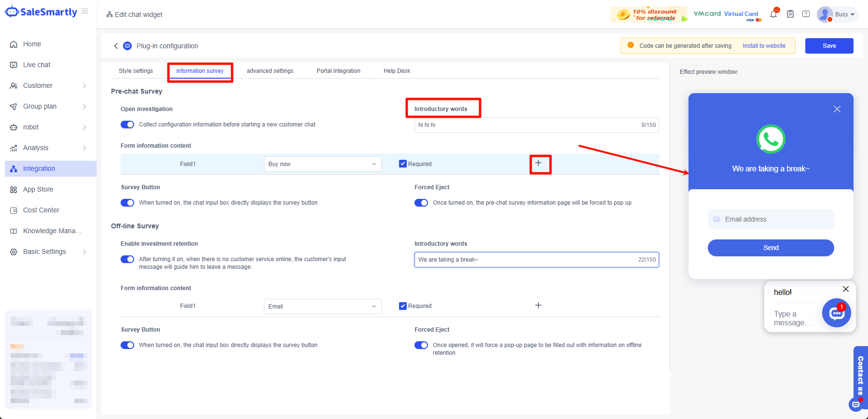Screen dimensions: 868x419
Task: Switch to the advanced settings tab
Action: [270, 71]
